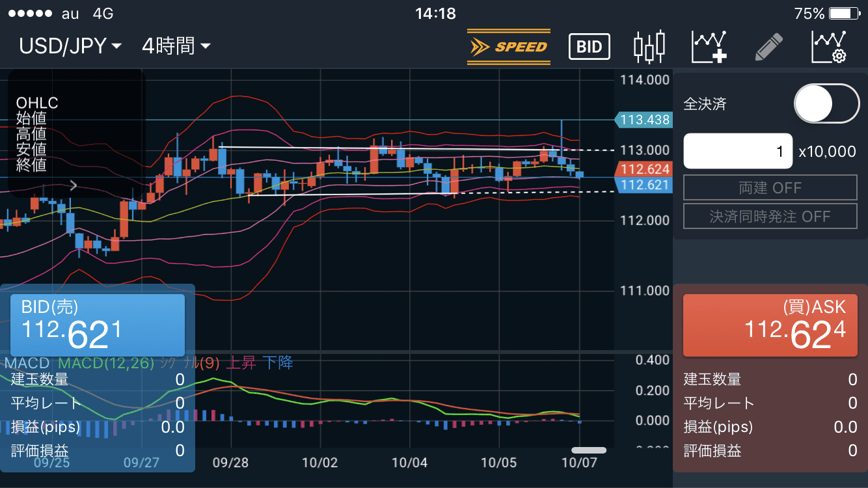868x488 pixels.
Task: Tap the 下降 legend label
Action: click(x=278, y=363)
